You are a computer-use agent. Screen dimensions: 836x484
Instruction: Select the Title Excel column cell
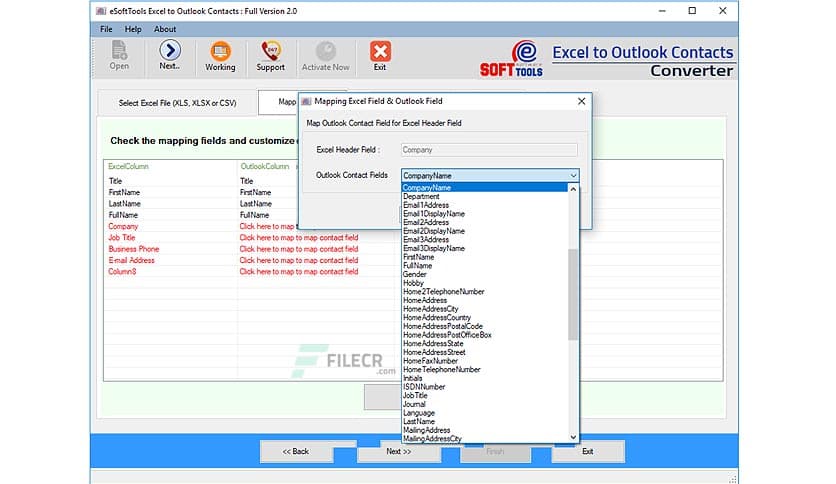[115, 181]
